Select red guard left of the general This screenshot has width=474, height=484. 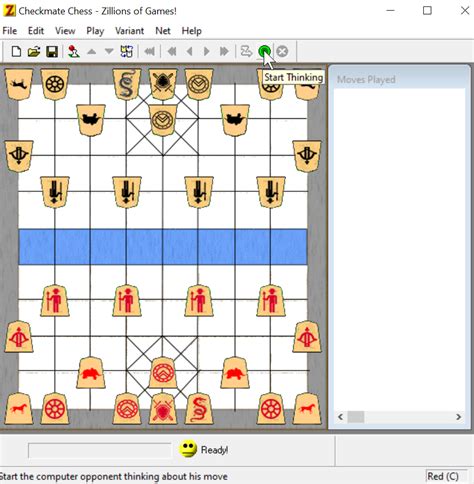[127, 408]
